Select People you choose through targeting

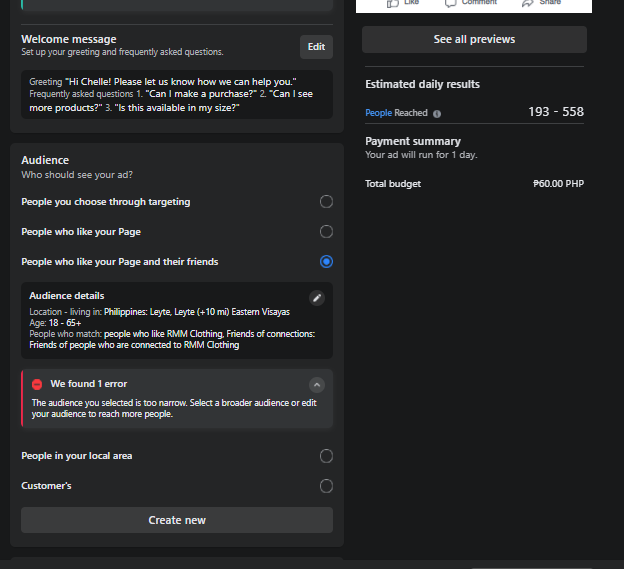326,202
